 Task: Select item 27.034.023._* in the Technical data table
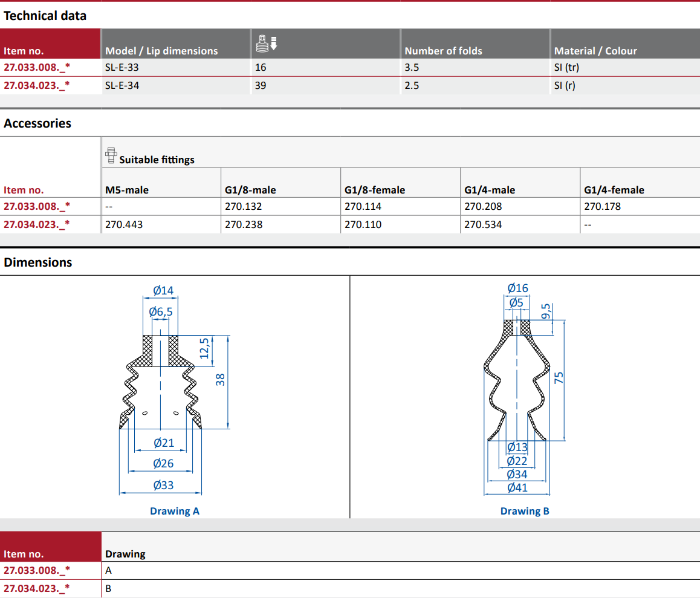37,85
